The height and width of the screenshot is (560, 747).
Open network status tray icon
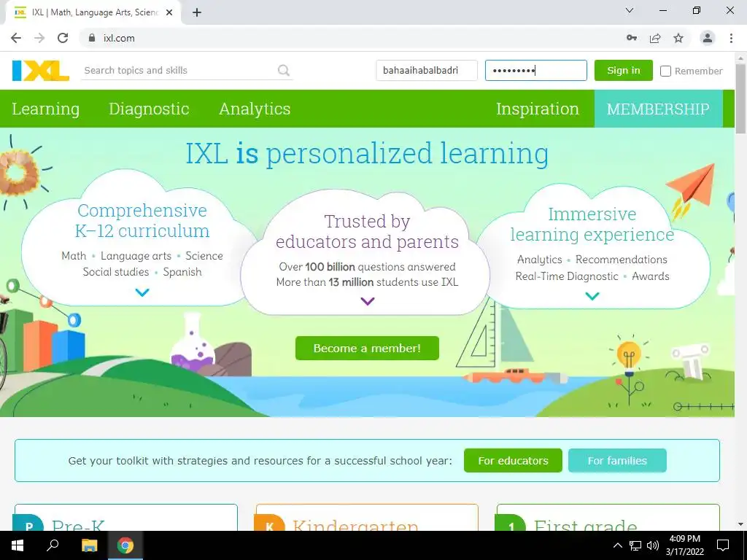(635, 545)
